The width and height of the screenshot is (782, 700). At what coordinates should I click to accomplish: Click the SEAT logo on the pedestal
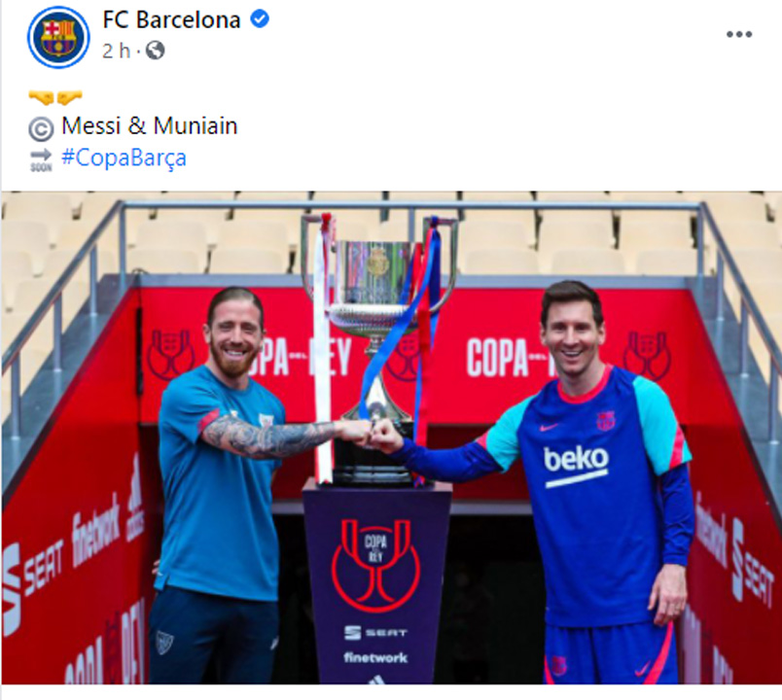click(376, 633)
